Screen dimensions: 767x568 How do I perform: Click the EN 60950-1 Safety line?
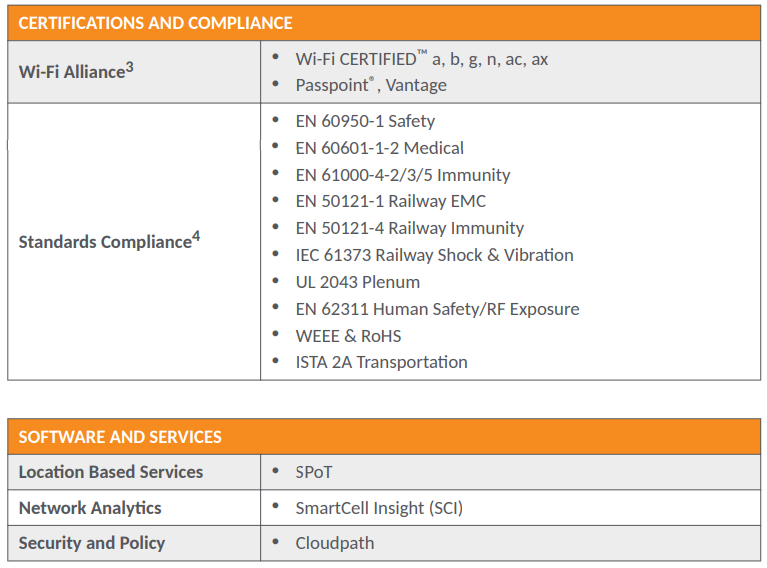[x=365, y=121]
